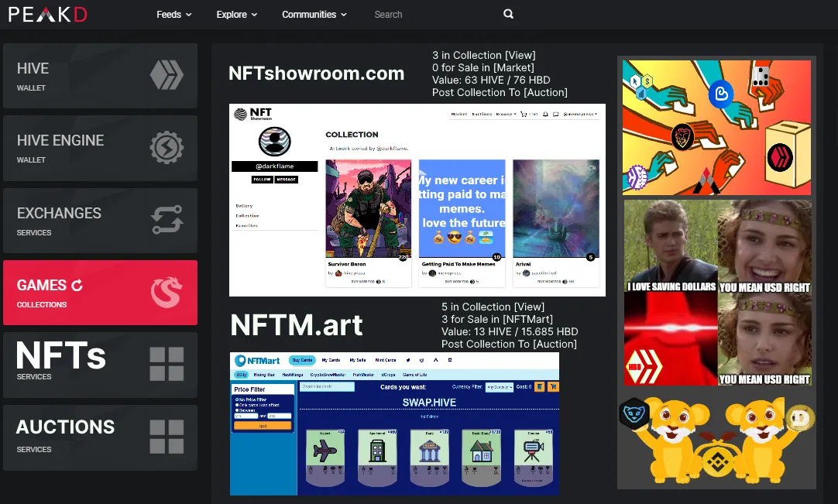Click the notification bell in NFT Showroom
Screen dimensions: 838x504
pyautogui.click(x=545, y=115)
